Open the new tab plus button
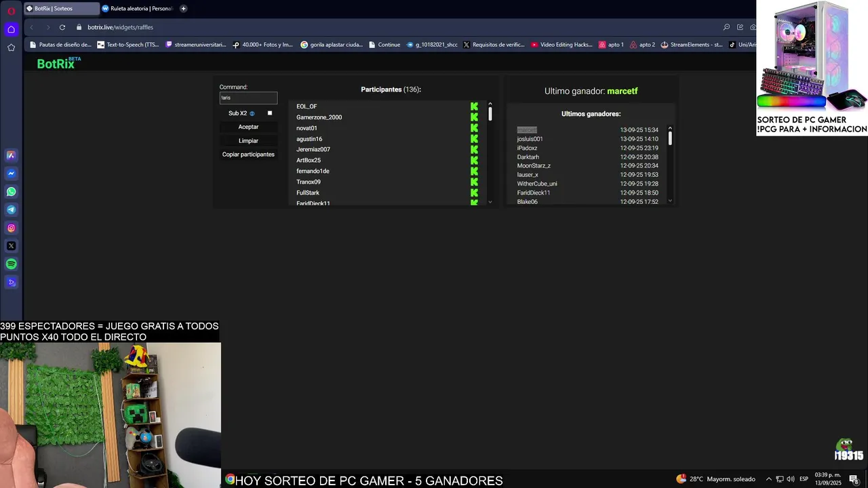This screenshot has width=868, height=488. (x=183, y=9)
